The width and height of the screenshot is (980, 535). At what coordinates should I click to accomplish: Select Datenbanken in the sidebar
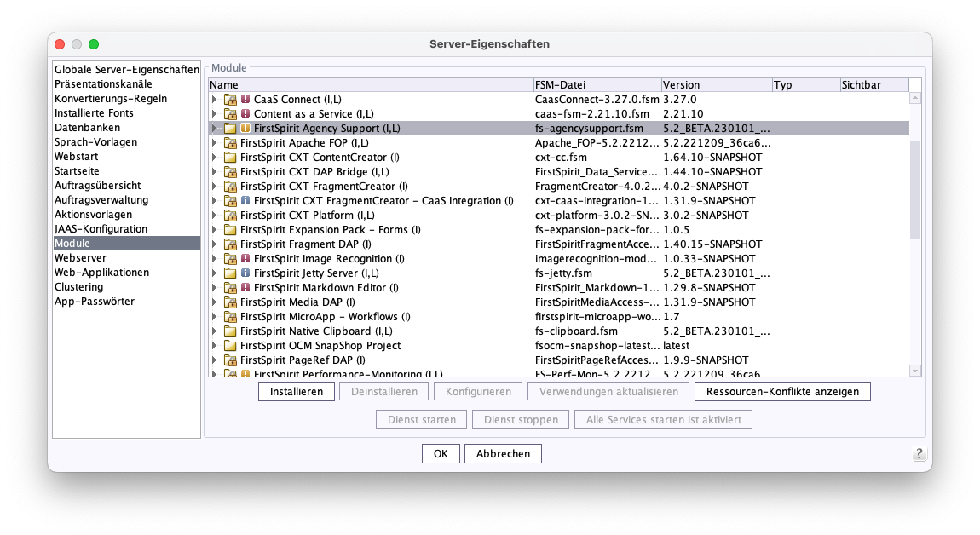[126, 128]
